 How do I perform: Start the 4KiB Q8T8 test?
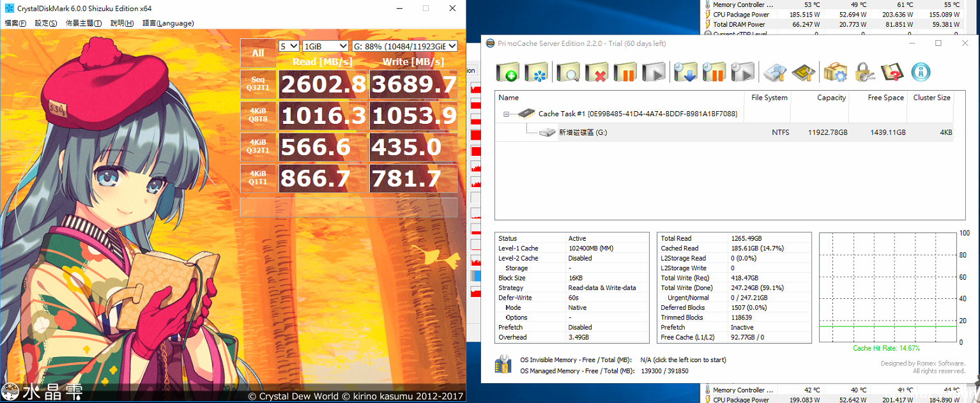(258, 116)
